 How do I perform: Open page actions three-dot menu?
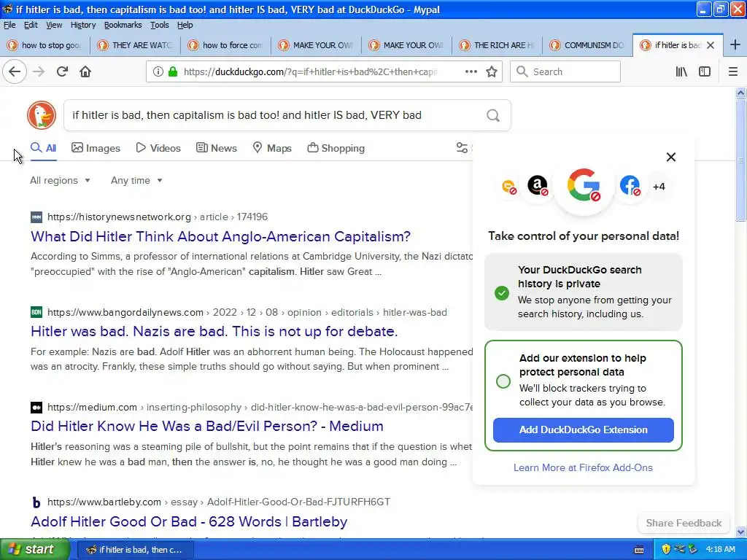point(471,72)
